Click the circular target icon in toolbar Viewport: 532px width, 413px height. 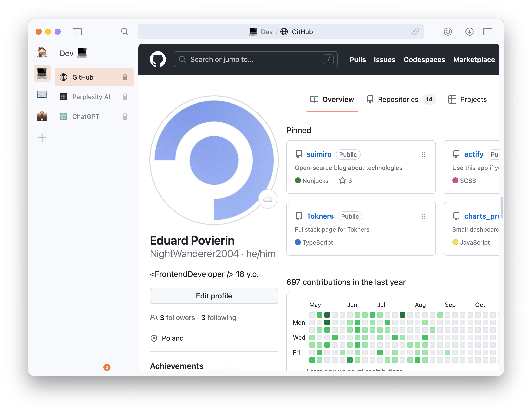coord(448,32)
